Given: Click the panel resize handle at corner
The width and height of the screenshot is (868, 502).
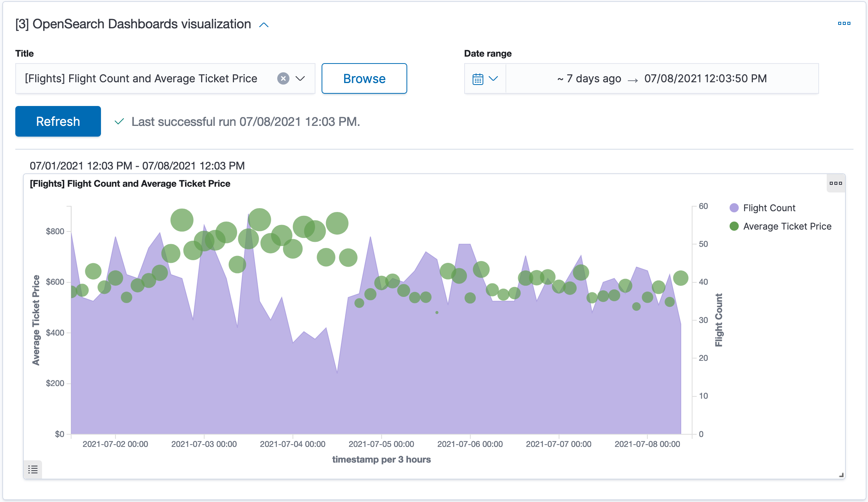Looking at the screenshot, I should (x=841, y=475).
